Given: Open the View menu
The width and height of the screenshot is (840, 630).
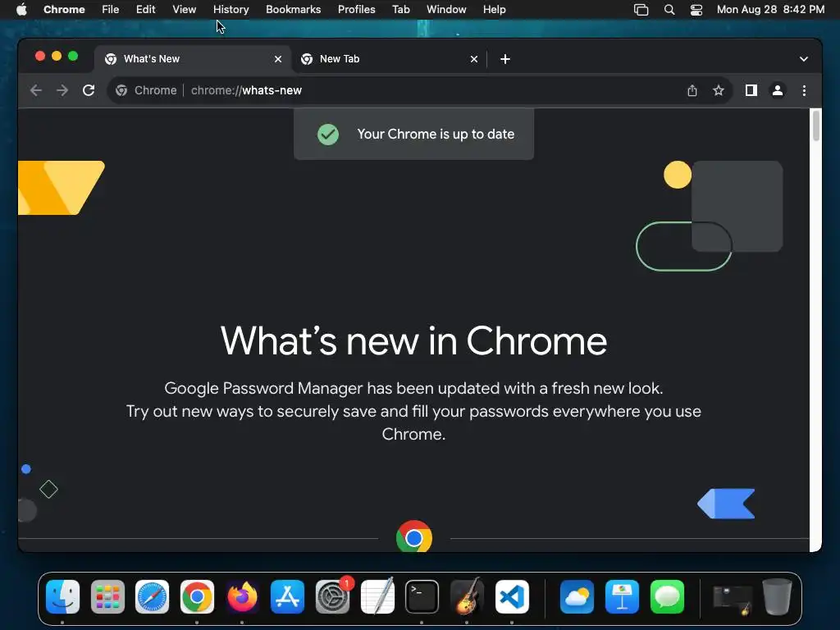Looking at the screenshot, I should click(x=185, y=10).
